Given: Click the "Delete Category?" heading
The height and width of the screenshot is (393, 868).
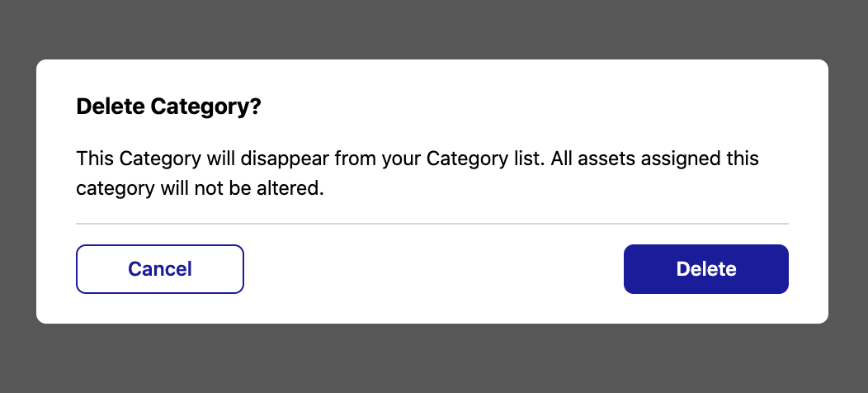Looking at the screenshot, I should (168, 107).
